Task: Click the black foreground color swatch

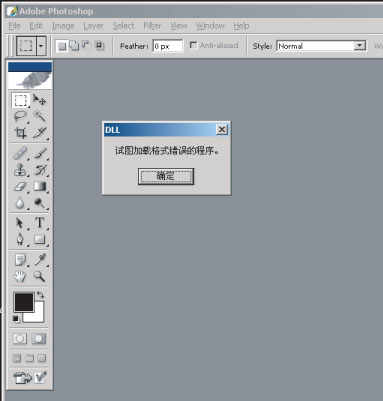Action: tap(23, 302)
